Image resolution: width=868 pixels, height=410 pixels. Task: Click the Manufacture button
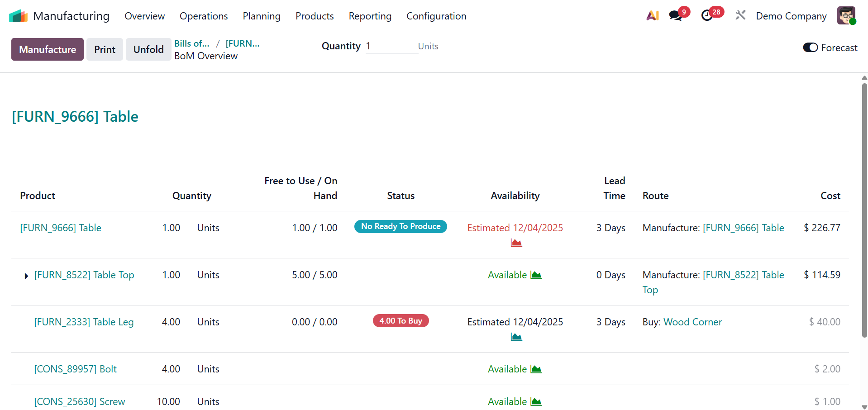pyautogui.click(x=48, y=49)
